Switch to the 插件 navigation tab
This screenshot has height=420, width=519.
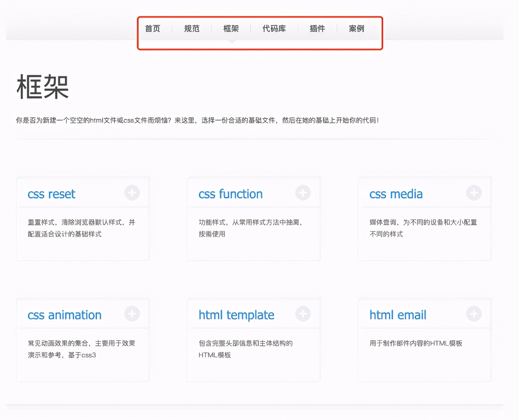pyautogui.click(x=317, y=29)
